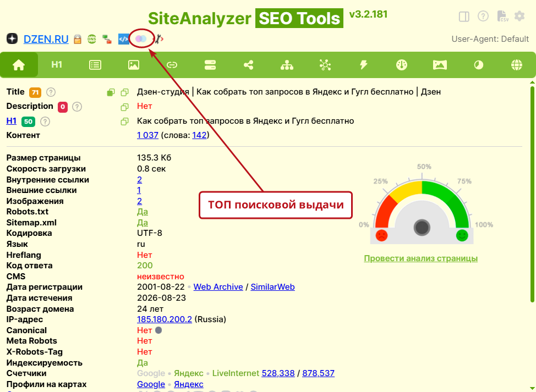This screenshot has width=536, height=392.
Task: Open the DNS globe icon
Action: point(91,39)
